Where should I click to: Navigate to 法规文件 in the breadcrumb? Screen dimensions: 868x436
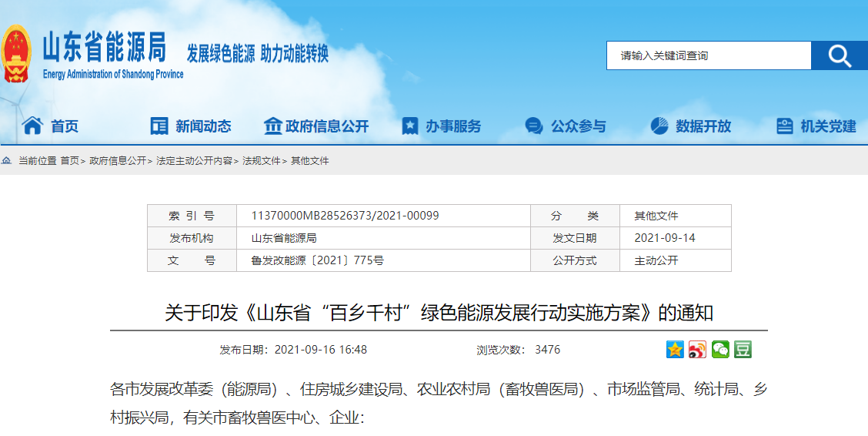pos(262,161)
